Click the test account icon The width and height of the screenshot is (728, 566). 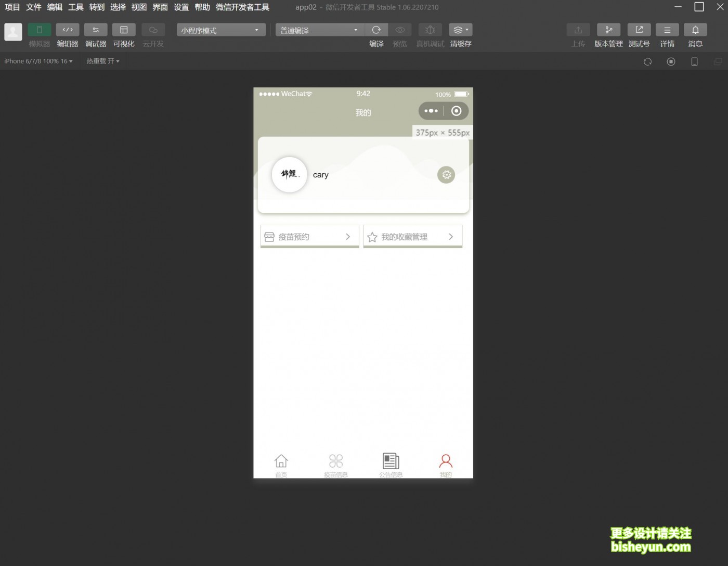click(x=639, y=30)
